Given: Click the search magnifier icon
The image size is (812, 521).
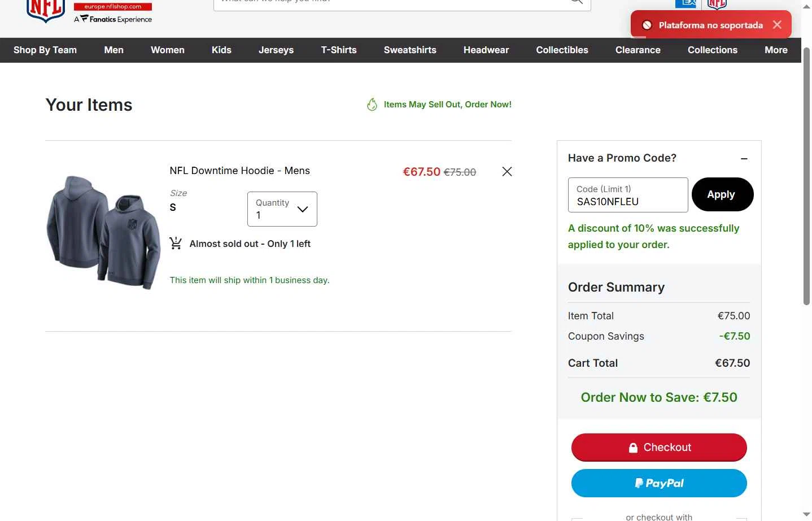Looking at the screenshot, I should point(576,2).
